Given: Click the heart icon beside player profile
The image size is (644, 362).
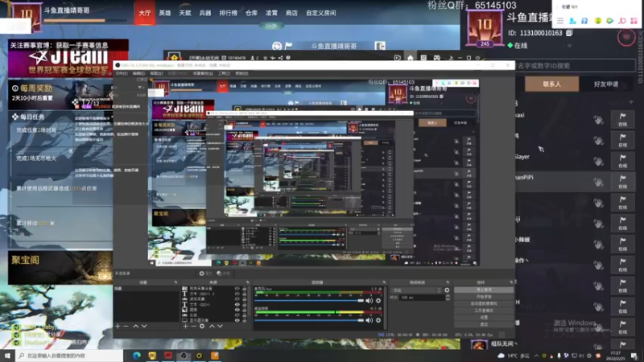Looking at the screenshot, I should (626, 37).
